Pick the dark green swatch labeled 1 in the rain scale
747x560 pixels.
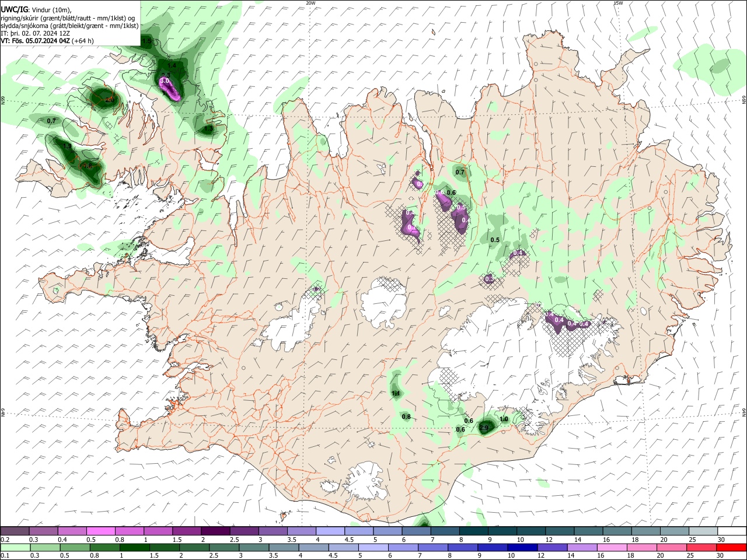click(134, 548)
